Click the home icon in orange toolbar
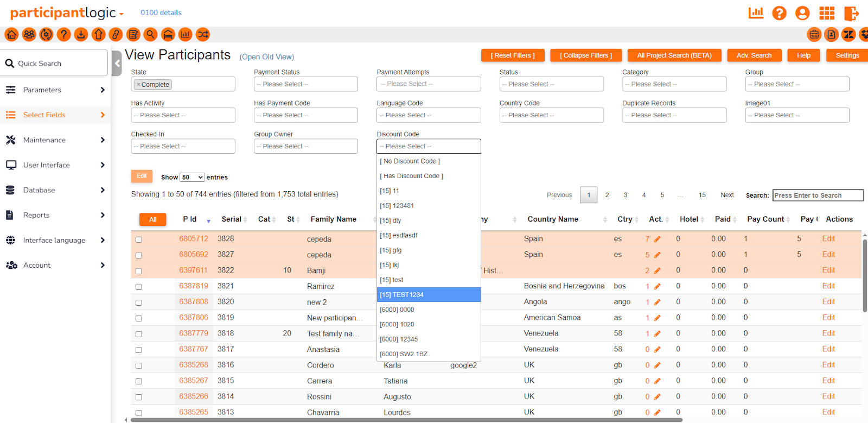Viewport: 868px width, 423px height. coord(11,35)
